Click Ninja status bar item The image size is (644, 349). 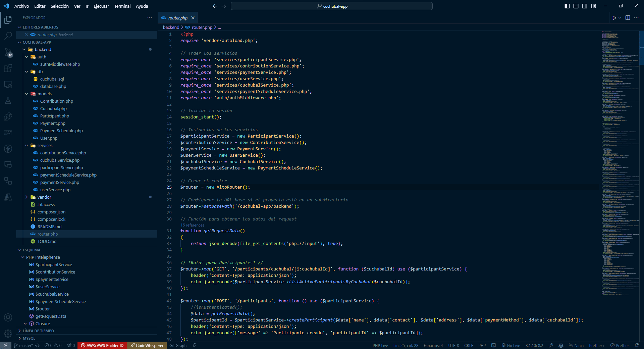pyautogui.click(x=576, y=345)
